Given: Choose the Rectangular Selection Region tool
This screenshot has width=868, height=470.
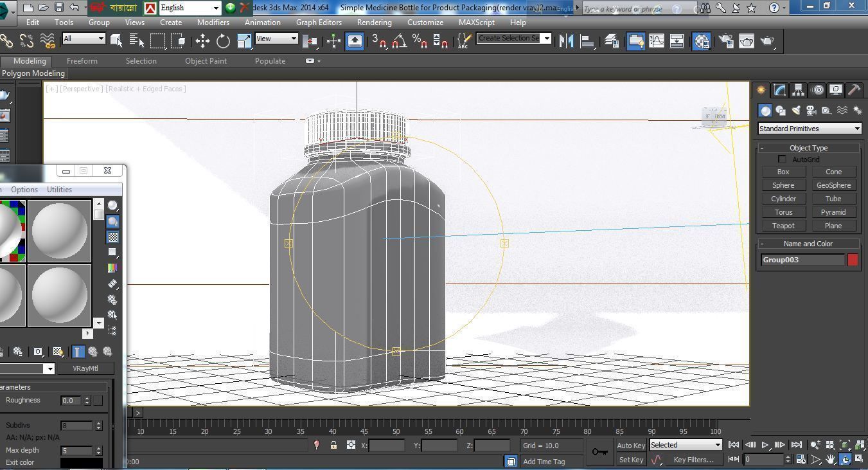Looking at the screenshot, I should (157, 41).
